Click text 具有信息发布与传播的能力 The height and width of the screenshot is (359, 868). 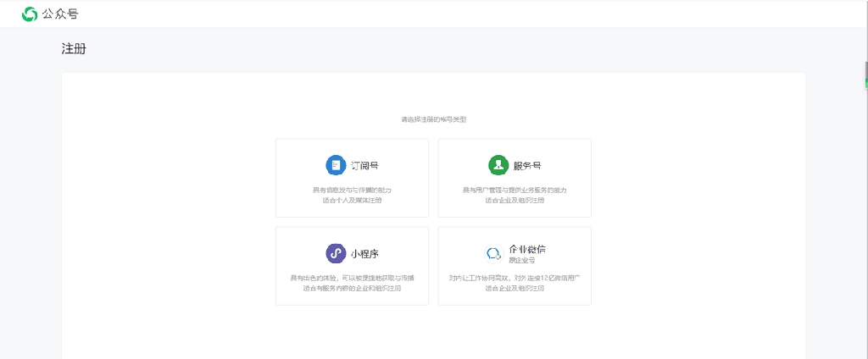[x=352, y=190]
